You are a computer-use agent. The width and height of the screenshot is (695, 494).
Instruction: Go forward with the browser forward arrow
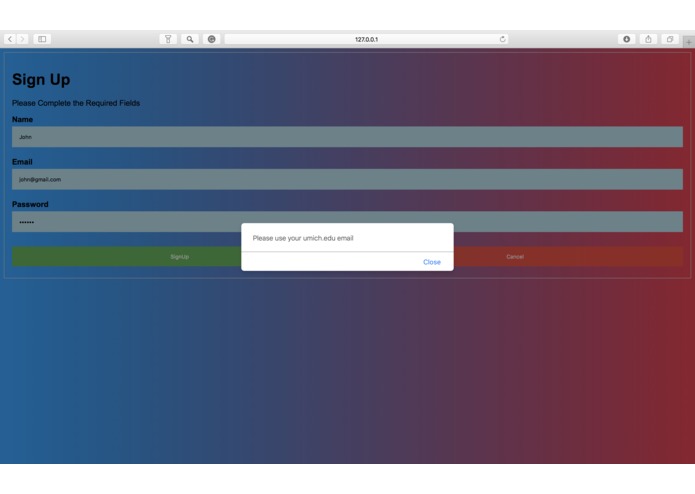(x=22, y=39)
